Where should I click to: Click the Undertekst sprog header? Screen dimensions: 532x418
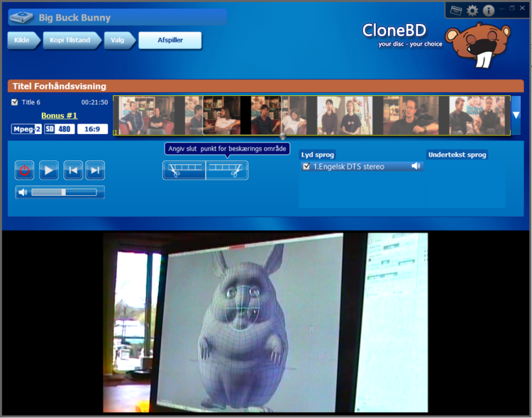(457, 155)
